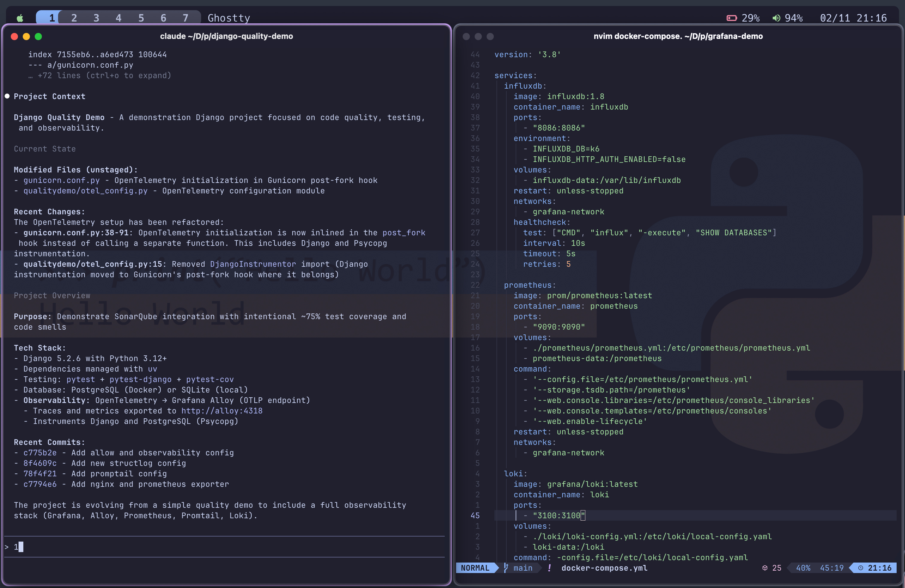905x588 pixels.
Task: Click the docker-compose.yml filename in statusline
Action: coord(604,567)
